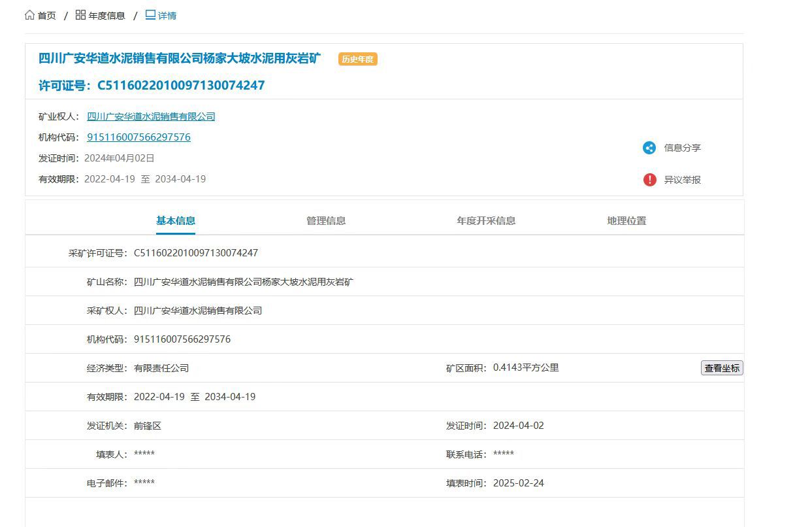Click the blue share icon for 信息分享
812x527 pixels.
pyautogui.click(x=649, y=148)
